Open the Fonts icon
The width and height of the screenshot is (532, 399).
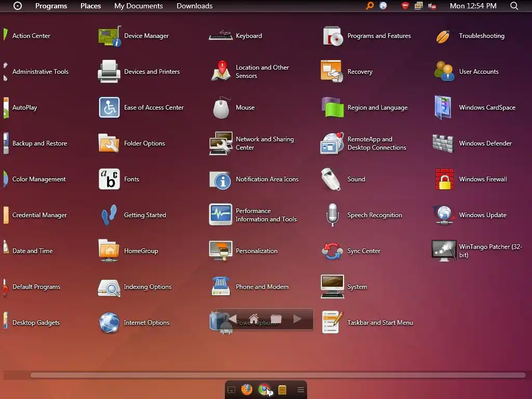(x=109, y=179)
